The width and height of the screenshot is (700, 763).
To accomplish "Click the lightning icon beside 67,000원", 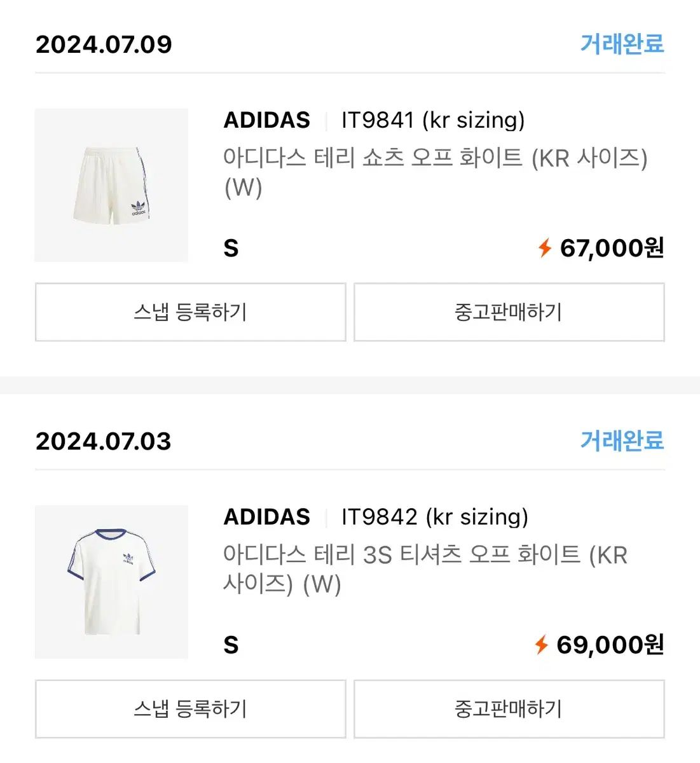I will [545, 248].
